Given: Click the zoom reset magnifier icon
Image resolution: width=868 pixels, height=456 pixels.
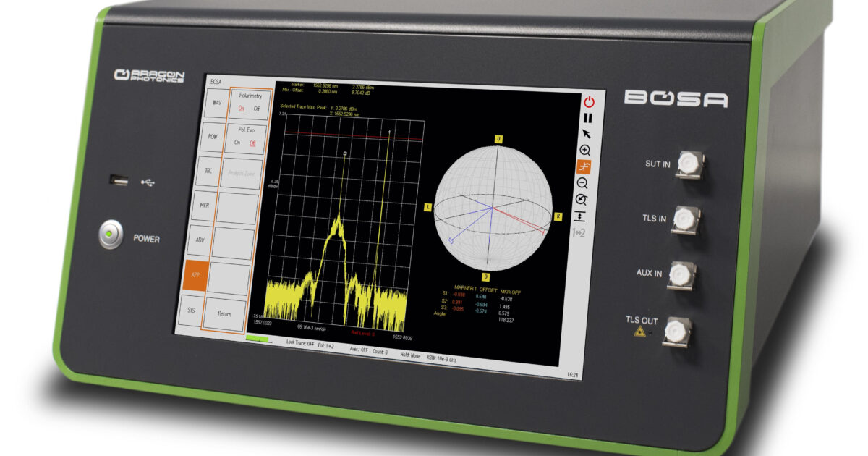Looking at the screenshot, I should [582, 200].
